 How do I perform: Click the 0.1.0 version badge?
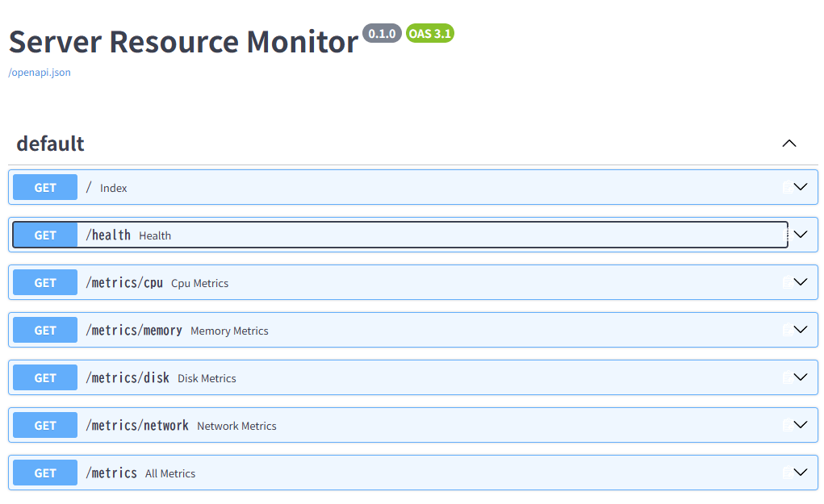tap(382, 34)
